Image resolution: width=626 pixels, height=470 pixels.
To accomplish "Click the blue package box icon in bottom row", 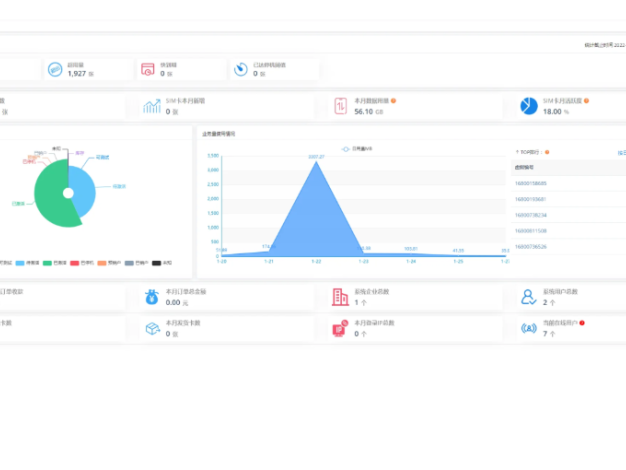I will [x=152, y=328].
